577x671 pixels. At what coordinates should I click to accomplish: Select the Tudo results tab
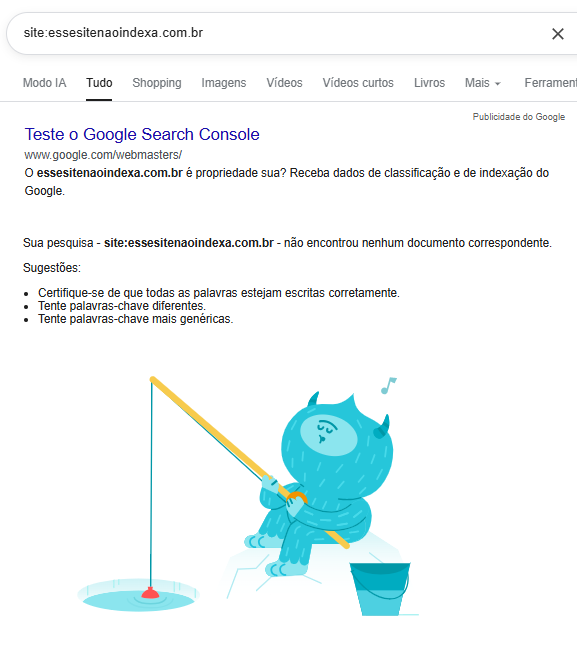99,83
